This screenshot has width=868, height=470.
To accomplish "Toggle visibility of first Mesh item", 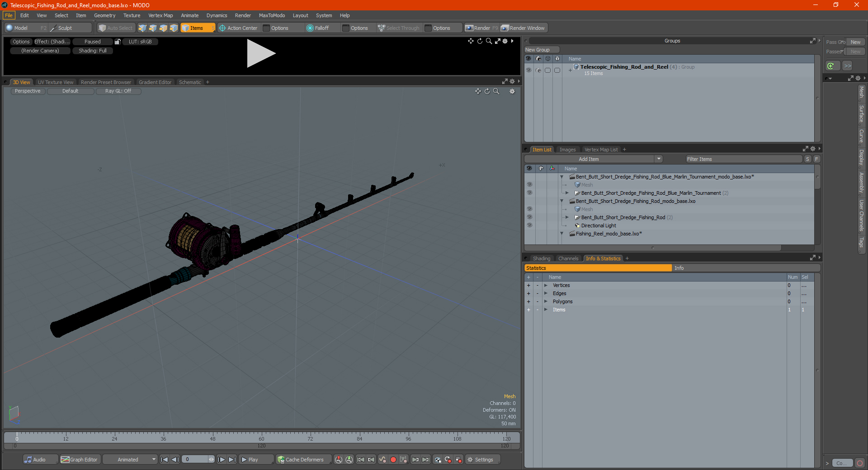I will point(529,185).
